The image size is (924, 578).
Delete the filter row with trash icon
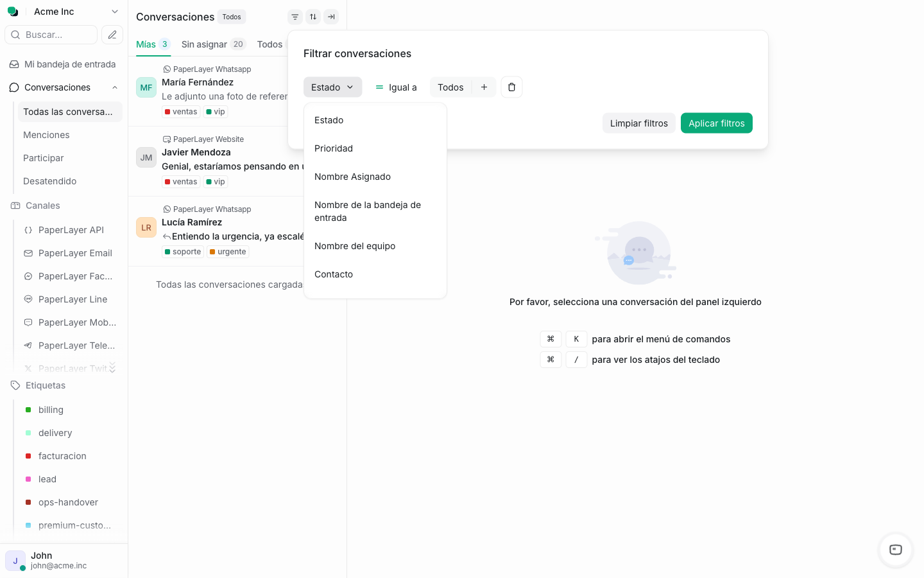click(x=511, y=87)
